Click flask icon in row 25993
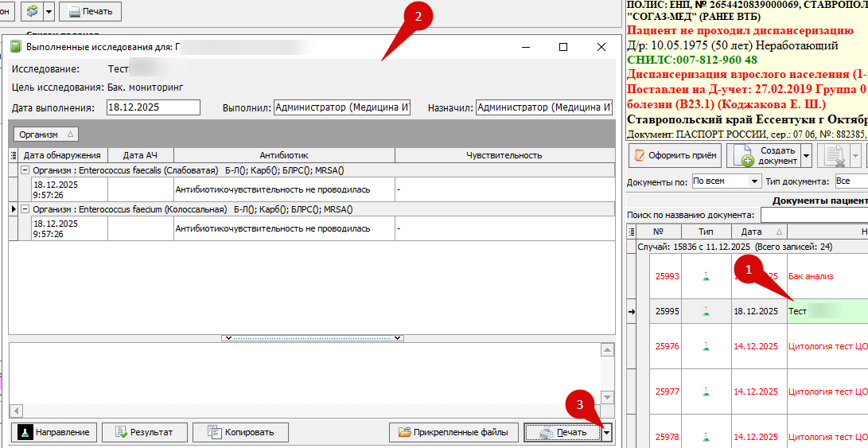Viewport: 868px width, 448px height. tap(705, 276)
